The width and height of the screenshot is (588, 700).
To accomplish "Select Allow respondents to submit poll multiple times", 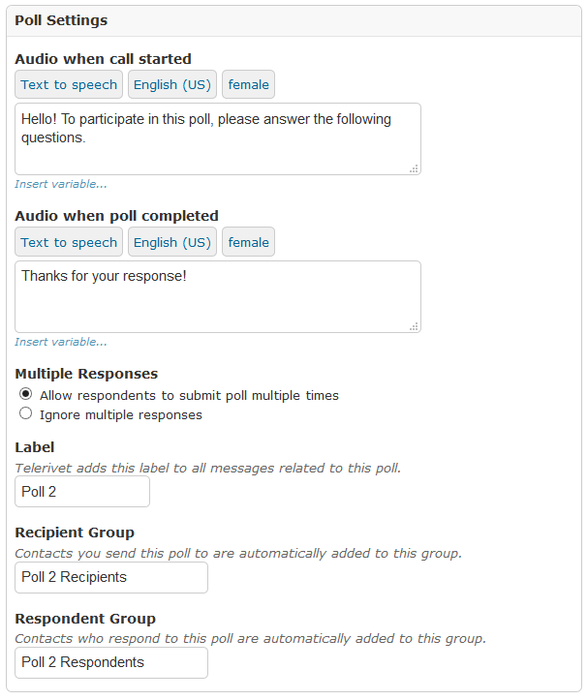I will click(x=26, y=394).
